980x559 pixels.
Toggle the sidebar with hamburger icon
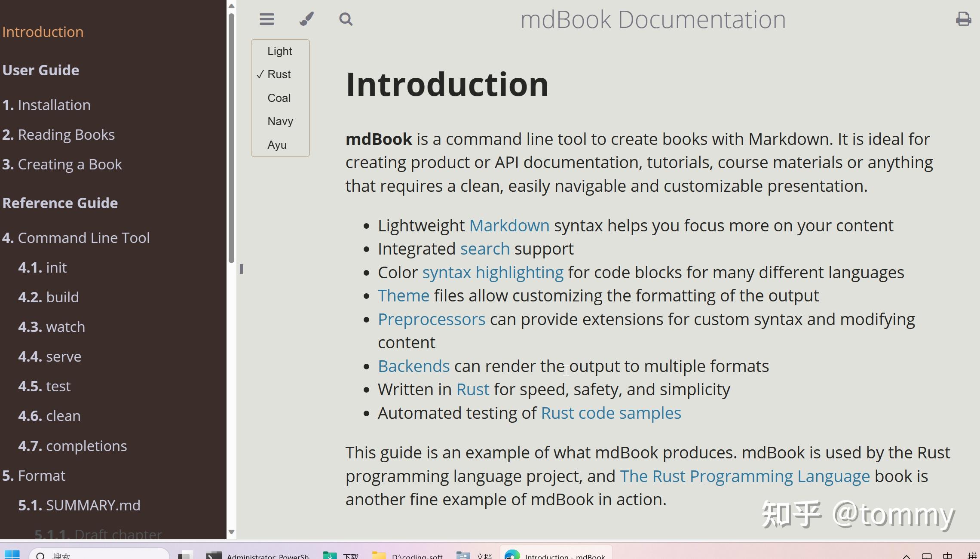(x=266, y=19)
